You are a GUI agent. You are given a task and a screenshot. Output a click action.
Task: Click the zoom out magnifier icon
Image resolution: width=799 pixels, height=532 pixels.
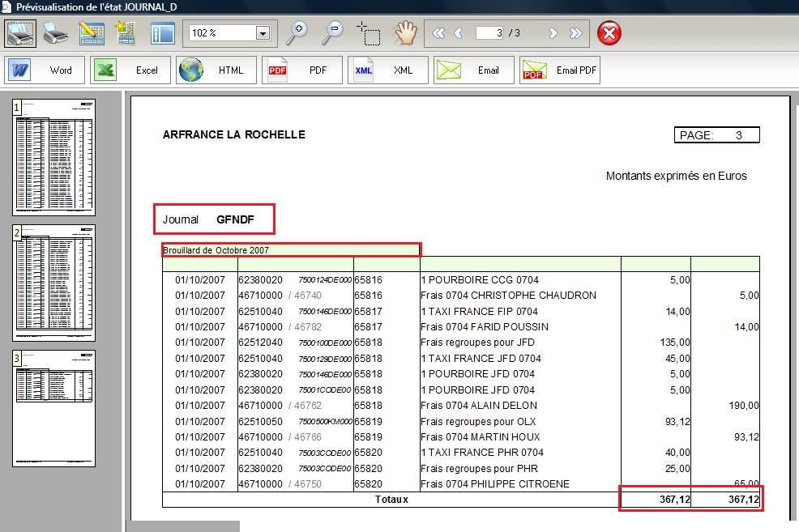click(x=332, y=33)
